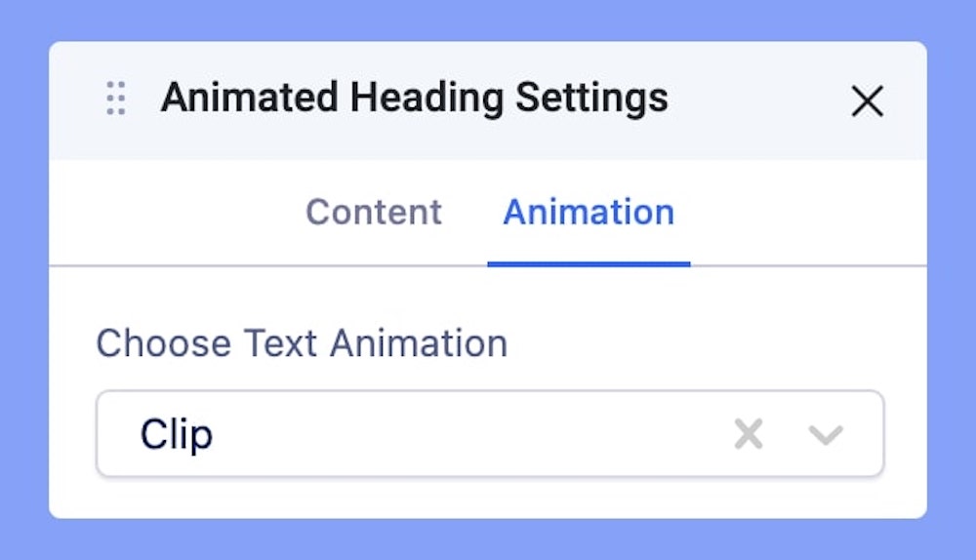This screenshot has height=560, width=976.
Task: Grab the panel by its six-dot grip
Action: [116, 100]
